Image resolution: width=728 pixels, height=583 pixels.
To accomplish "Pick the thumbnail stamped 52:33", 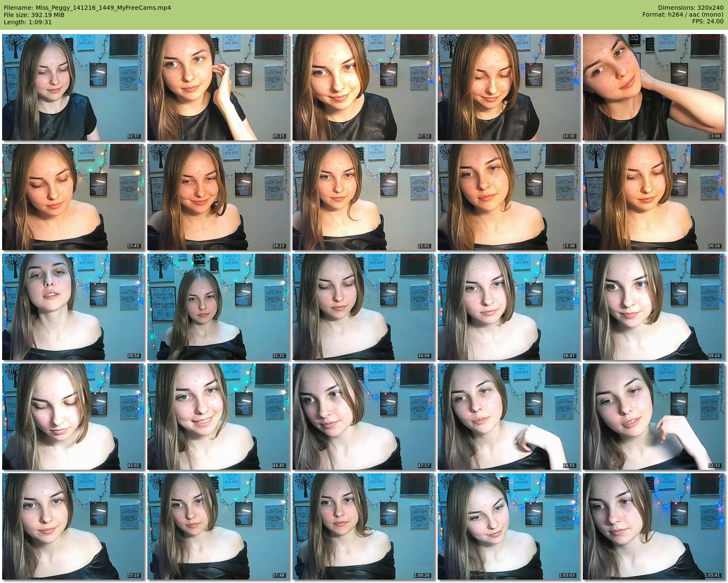I will 654,417.
